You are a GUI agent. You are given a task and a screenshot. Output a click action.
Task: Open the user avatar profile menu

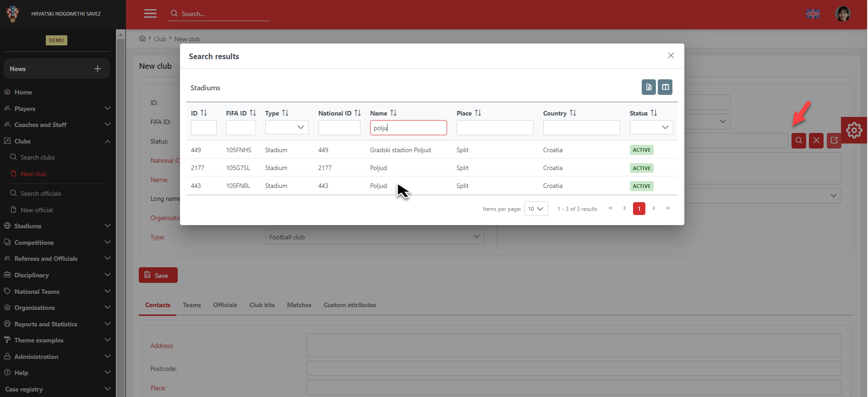842,14
